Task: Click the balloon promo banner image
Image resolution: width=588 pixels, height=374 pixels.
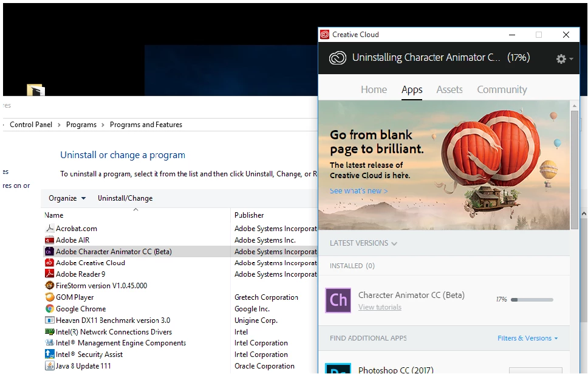Action: 444,165
